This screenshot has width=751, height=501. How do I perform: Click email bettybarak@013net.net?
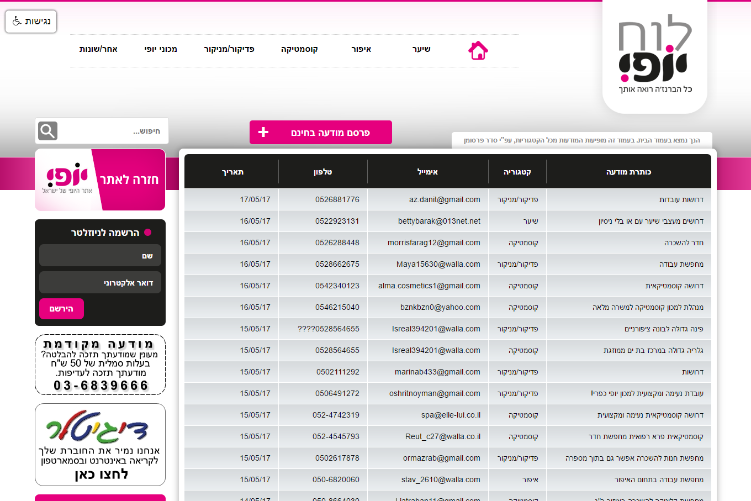pyautogui.click(x=439, y=221)
